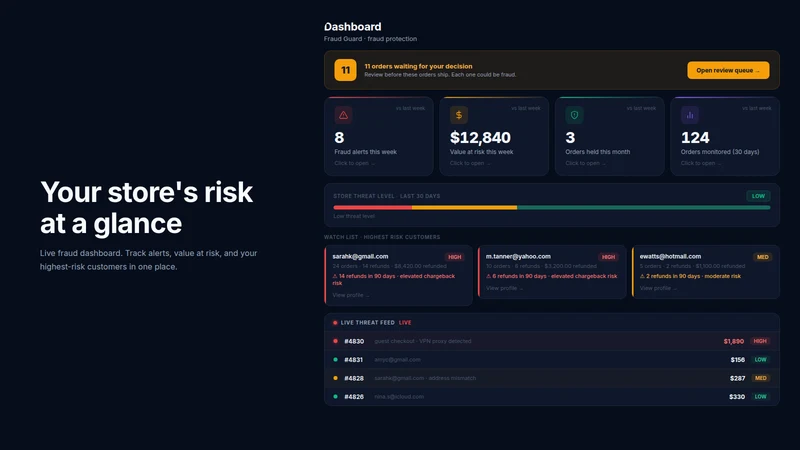Click the red live indicator dot in feed header
Image resolution: width=800 pixels, height=450 pixels.
point(335,322)
